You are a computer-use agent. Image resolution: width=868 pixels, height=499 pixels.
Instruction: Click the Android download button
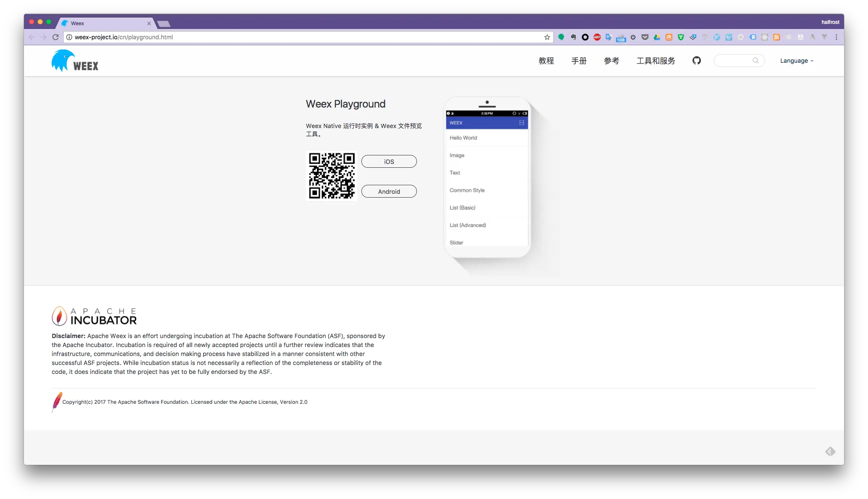click(x=389, y=191)
